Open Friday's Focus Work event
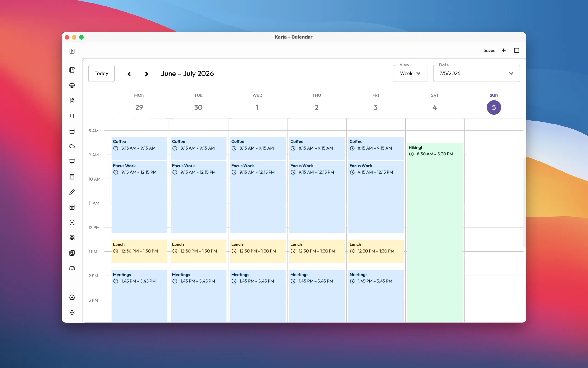The height and width of the screenshot is (368, 588). 376,197
